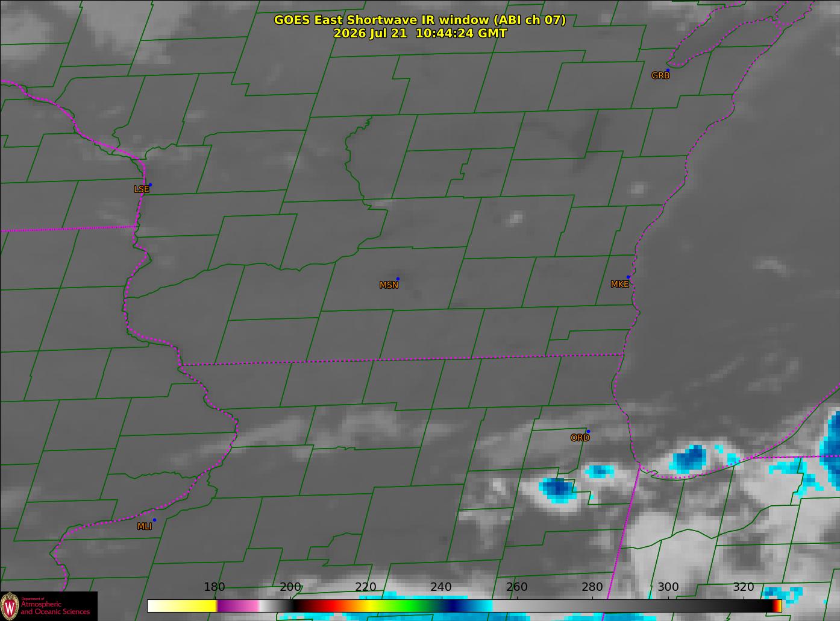Click the yellow section of the color bar
The image size is (840, 621).
point(193,605)
